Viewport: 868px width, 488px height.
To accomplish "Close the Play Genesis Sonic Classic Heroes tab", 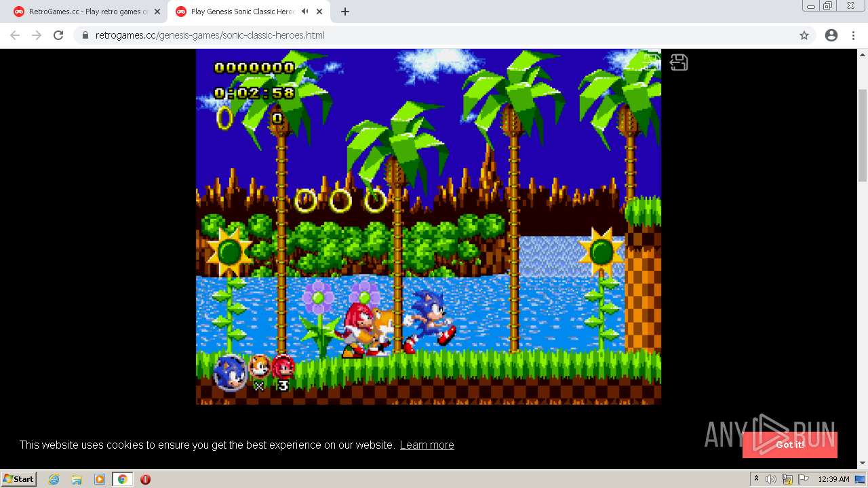I will tap(319, 12).
